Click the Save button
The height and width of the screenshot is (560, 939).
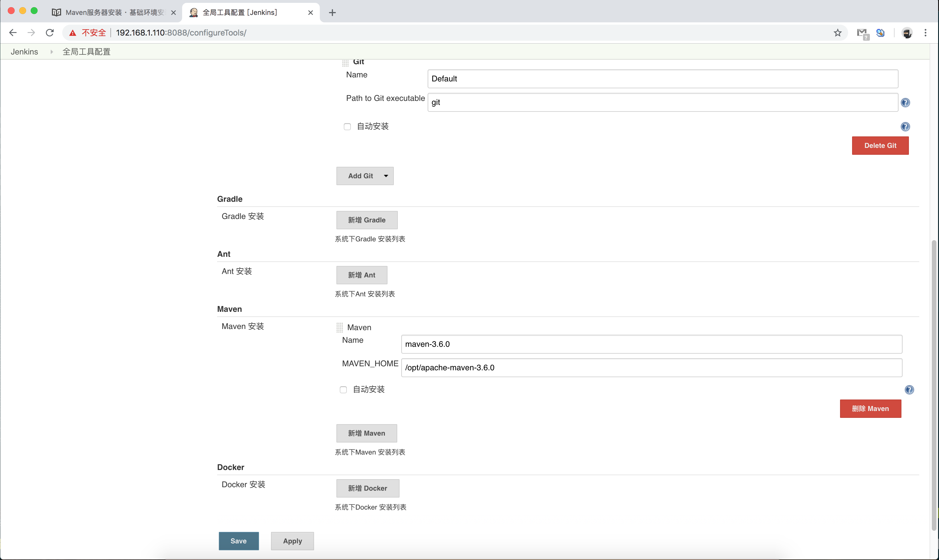pyautogui.click(x=238, y=541)
